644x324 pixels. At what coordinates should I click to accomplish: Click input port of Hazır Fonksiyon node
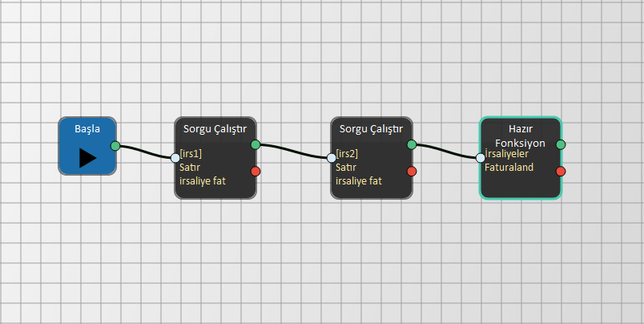point(481,158)
